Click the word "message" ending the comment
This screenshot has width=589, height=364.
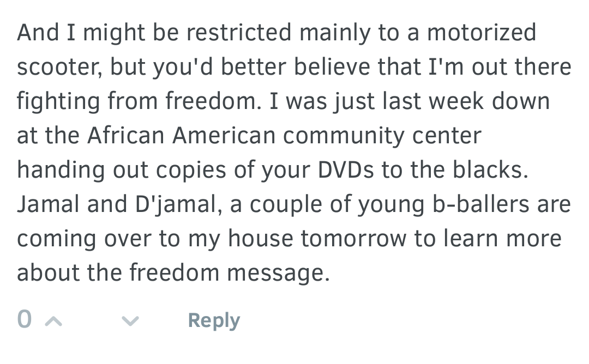click(x=278, y=273)
